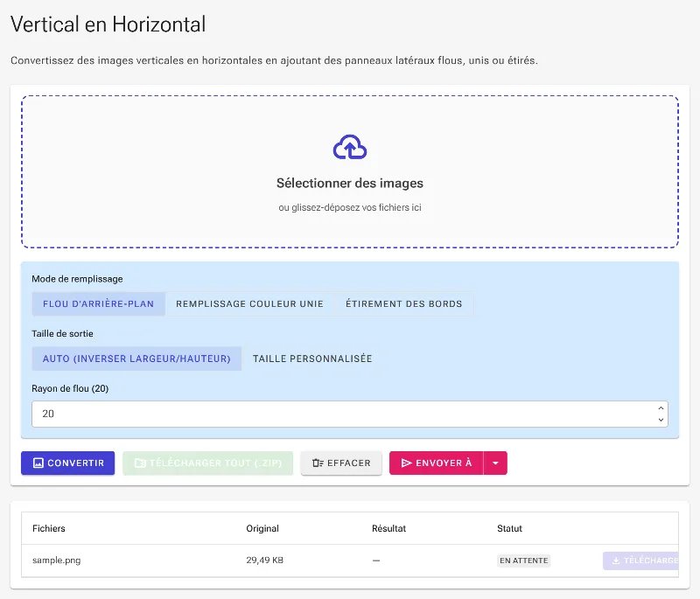Click the 29,49 KB original size cell
This screenshot has height=599, width=700.
pyautogui.click(x=265, y=561)
